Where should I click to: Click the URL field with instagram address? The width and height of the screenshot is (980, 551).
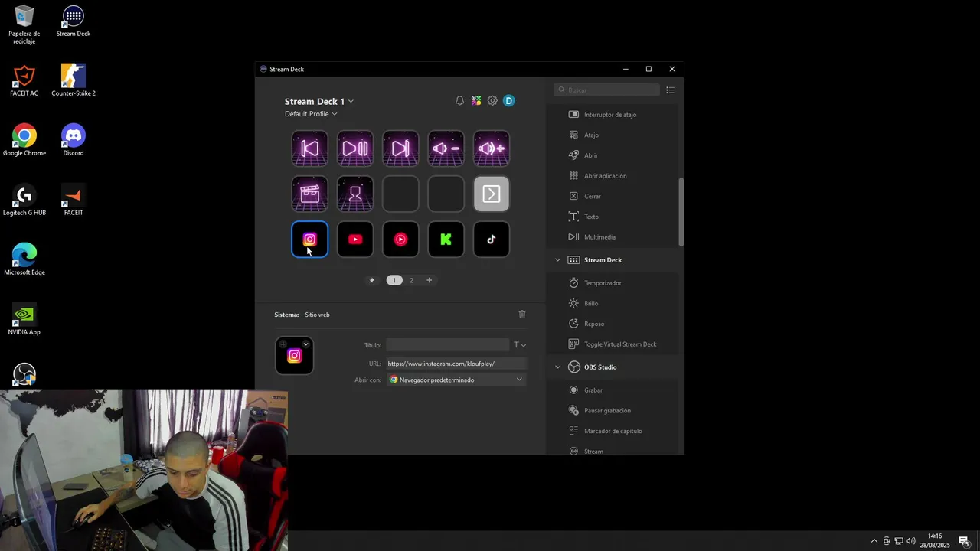[x=456, y=364]
